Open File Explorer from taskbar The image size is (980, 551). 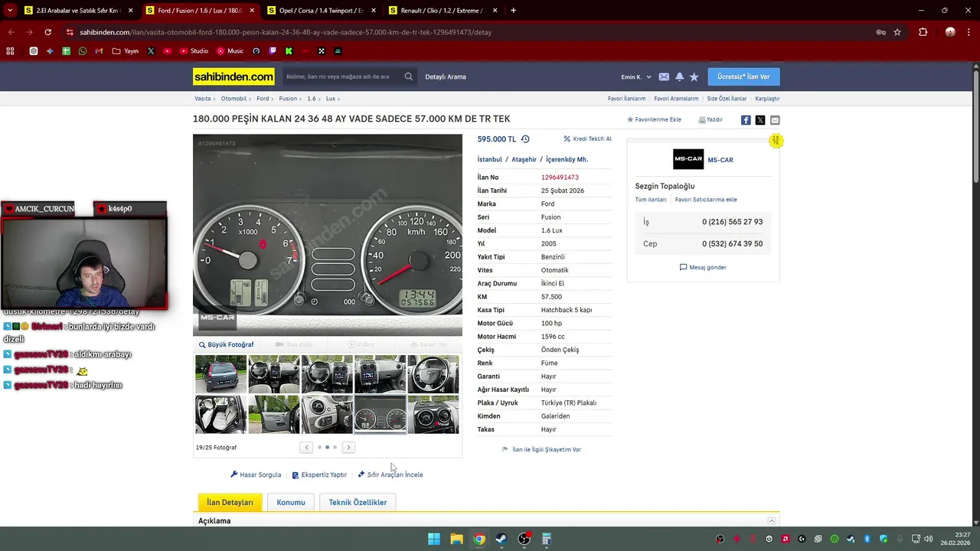point(456,539)
